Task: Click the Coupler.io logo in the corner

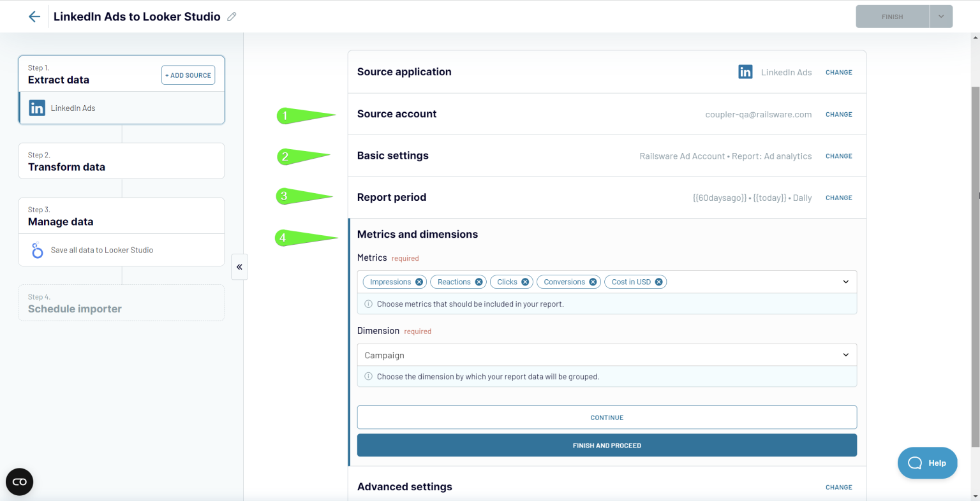Action: [x=19, y=482]
